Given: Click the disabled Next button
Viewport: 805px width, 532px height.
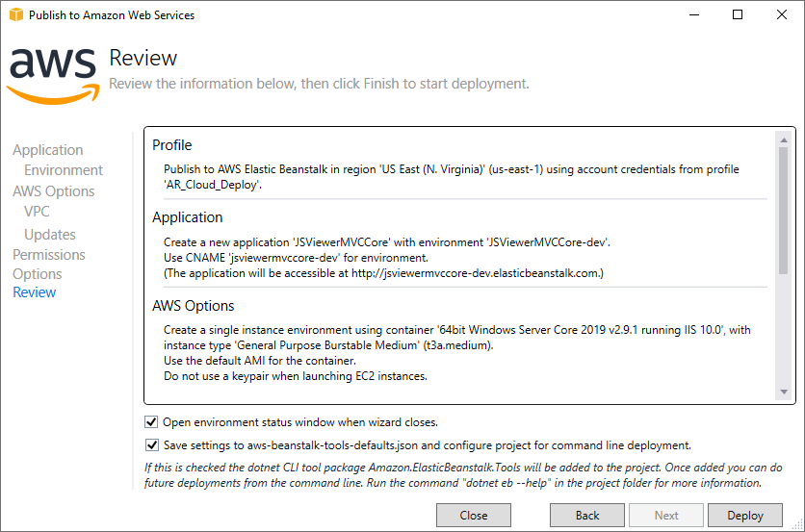Looking at the screenshot, I should [x=666, y=515].
